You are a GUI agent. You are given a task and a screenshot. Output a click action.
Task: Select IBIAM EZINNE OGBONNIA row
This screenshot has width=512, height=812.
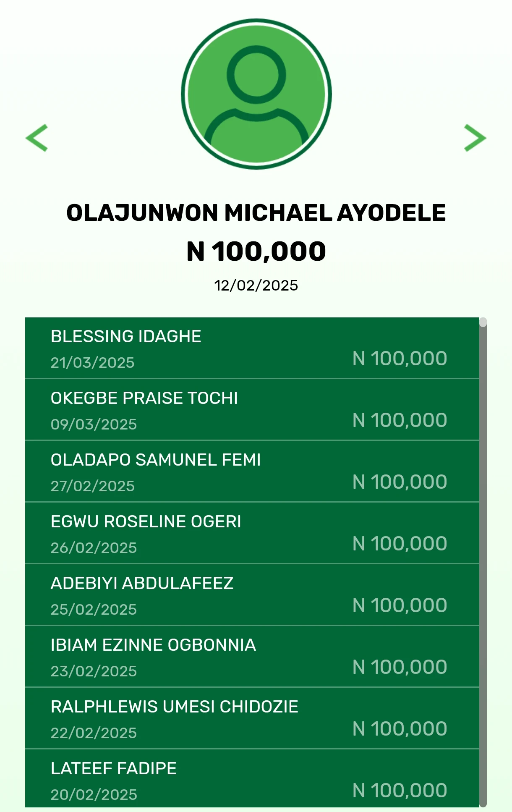tap(252, 657)
